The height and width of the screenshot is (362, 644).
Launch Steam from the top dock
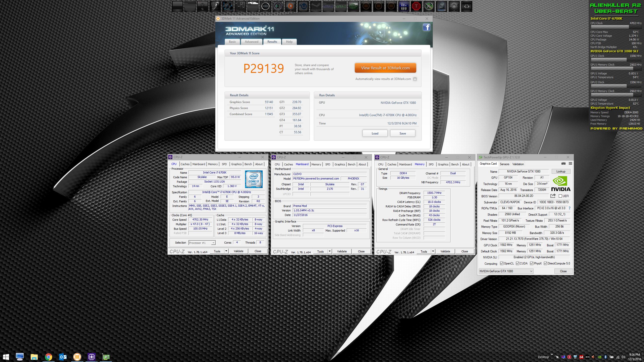pos(316,7)
